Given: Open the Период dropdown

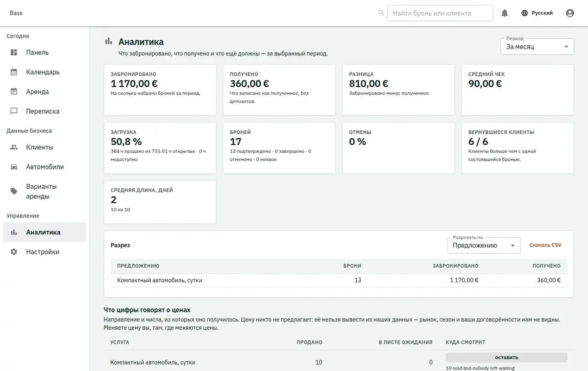Looking at the screenshot, I should point(537,47).
